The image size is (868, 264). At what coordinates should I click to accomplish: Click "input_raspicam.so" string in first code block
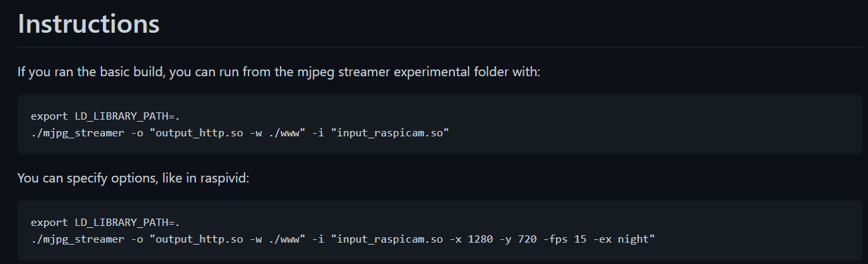click(389, 132)
